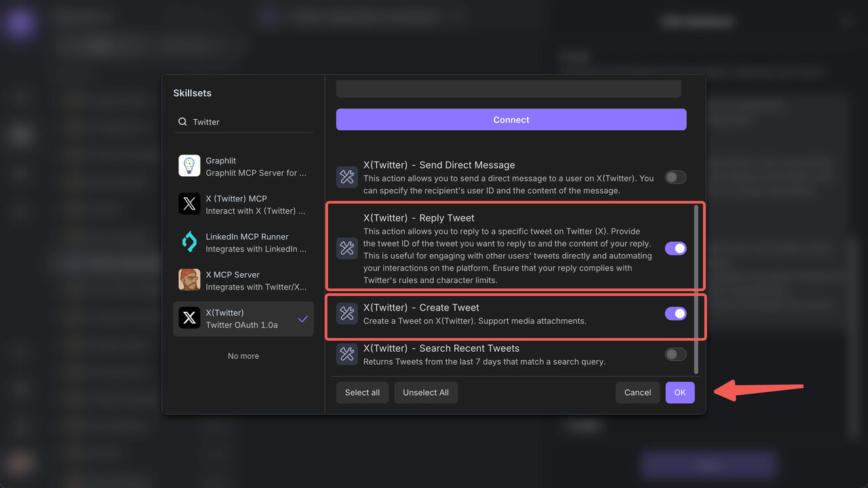This screenshot has width=868, height=488.
Task: Click the Reply Tweet tool icon
Action: [x=347, y=248]
